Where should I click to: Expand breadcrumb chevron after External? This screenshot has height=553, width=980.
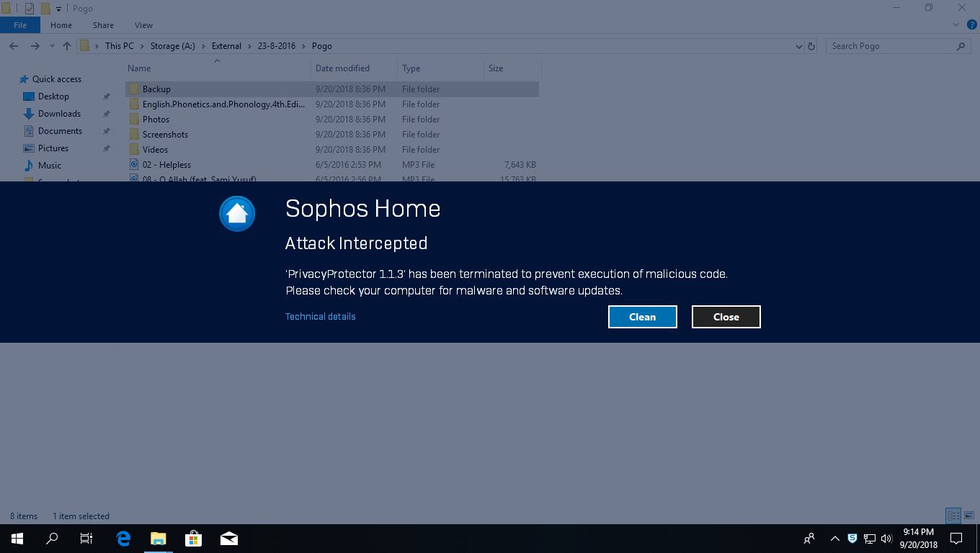tap(249, 46)
